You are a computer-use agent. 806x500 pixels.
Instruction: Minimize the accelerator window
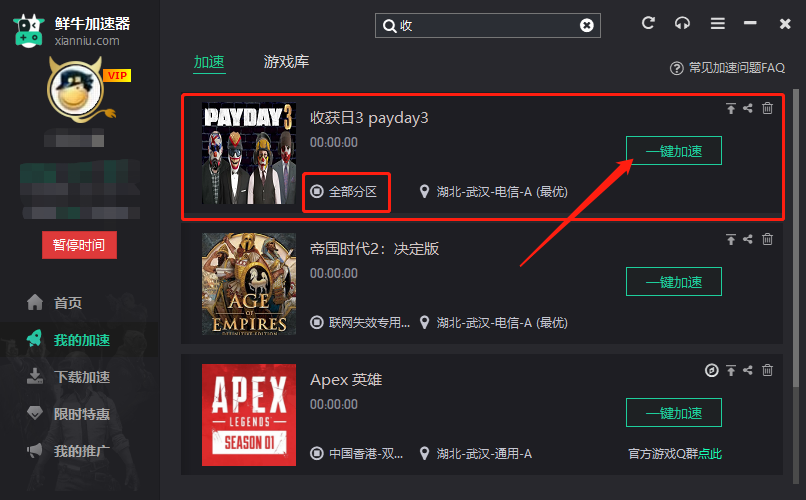click(x=750, y=23)
